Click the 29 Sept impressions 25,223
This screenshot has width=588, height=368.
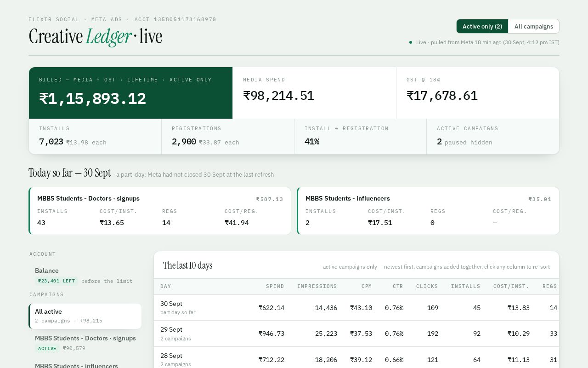click(x=326, y=333)
